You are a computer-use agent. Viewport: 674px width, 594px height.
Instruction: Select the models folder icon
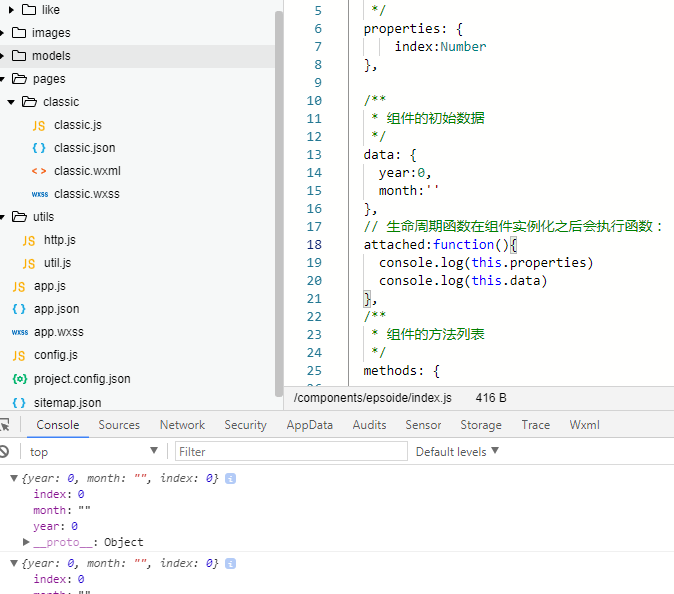(x=19, y=55)
